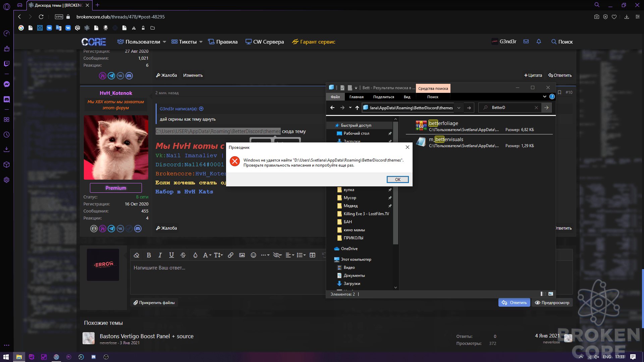Open the Файл tab in Explorer
Image resolution: width=644 pixels, height=362 pixels.
pyautogui.click(x=335, y=97)
